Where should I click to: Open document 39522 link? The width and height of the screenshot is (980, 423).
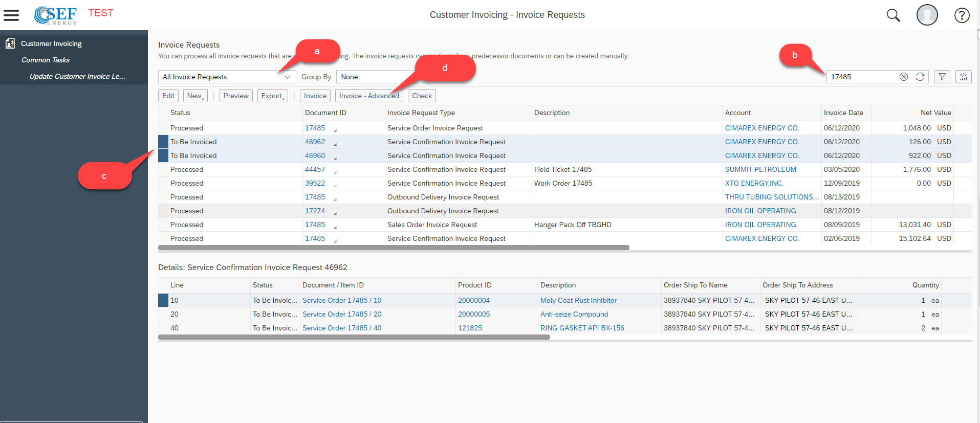tap(315, 183)
